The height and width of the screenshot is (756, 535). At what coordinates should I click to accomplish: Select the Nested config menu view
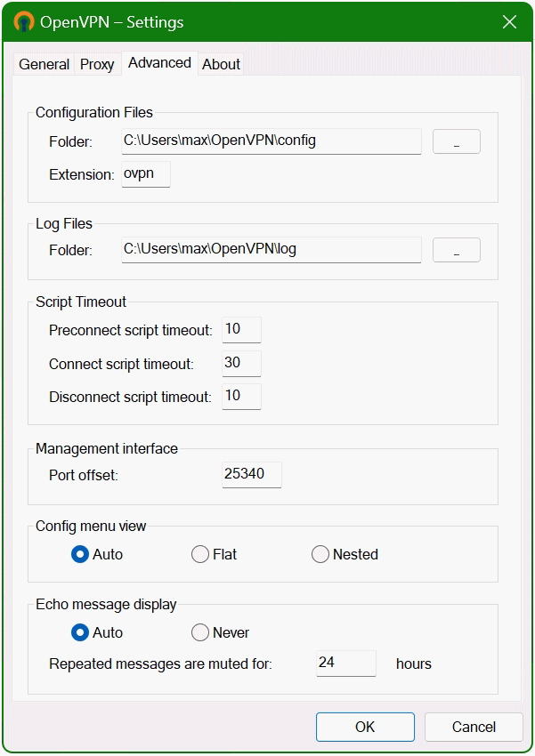pos(320,553)
